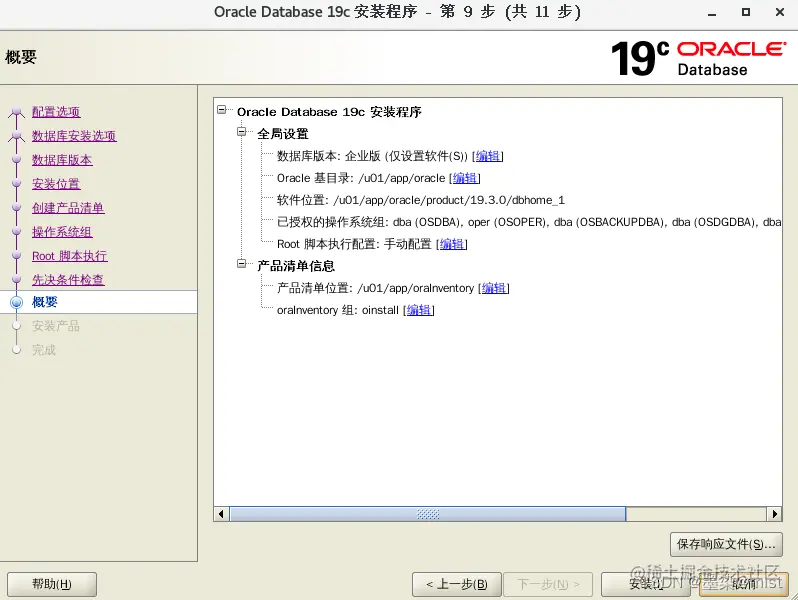Viewport: 798px width, 600px height.
Task: Collapse the Oracle Database 19c 安装程序 root node
Action: pos(221,109)
